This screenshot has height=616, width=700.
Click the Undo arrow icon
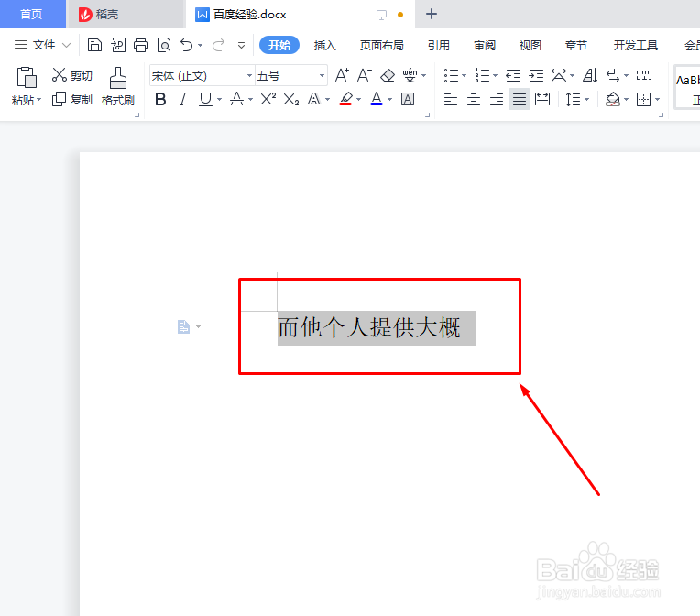coord(187,45)
